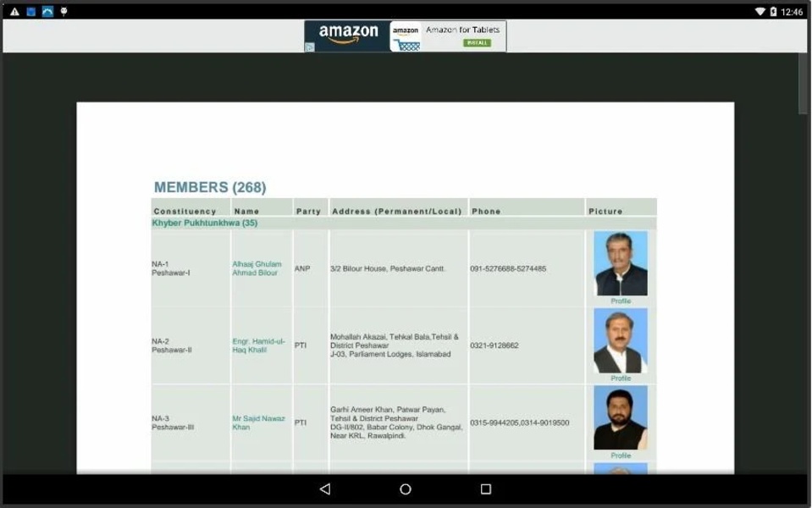Image resolution: width=812 pixels, height=508 pixels.
Task: Tap the Android back navigation button
Action: (x=325, y=489)
